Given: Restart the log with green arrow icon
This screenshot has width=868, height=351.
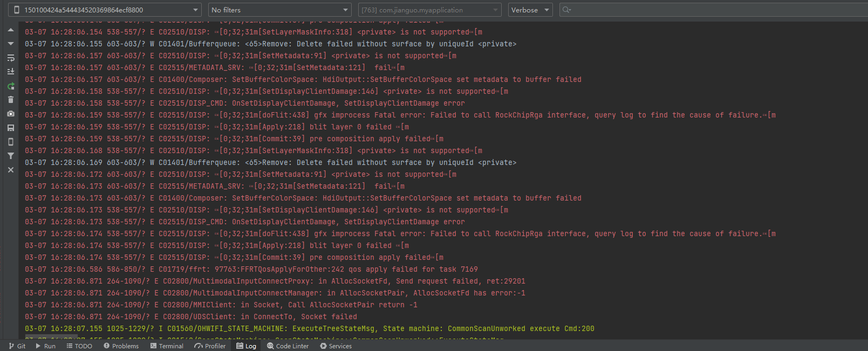Looking at the screenshot, I should (10, 86).
